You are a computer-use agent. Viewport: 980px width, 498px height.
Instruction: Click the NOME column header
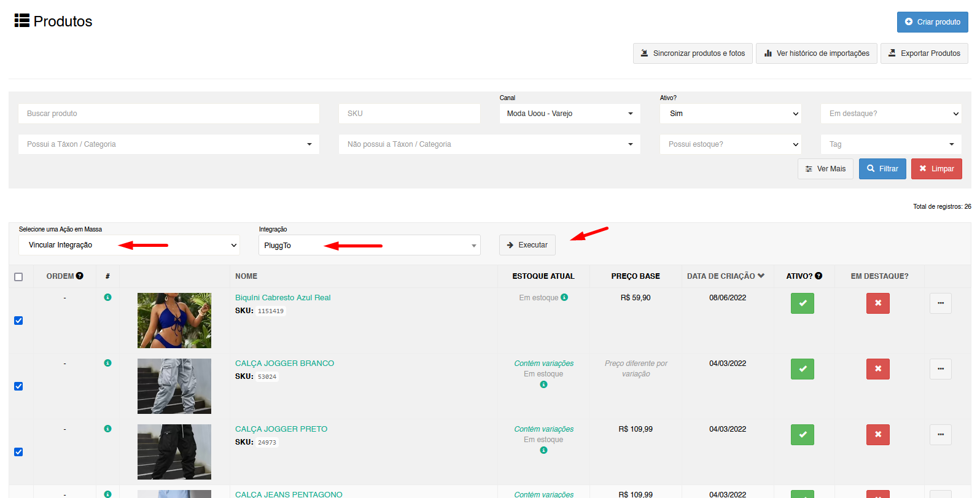[x=246, y=276]
